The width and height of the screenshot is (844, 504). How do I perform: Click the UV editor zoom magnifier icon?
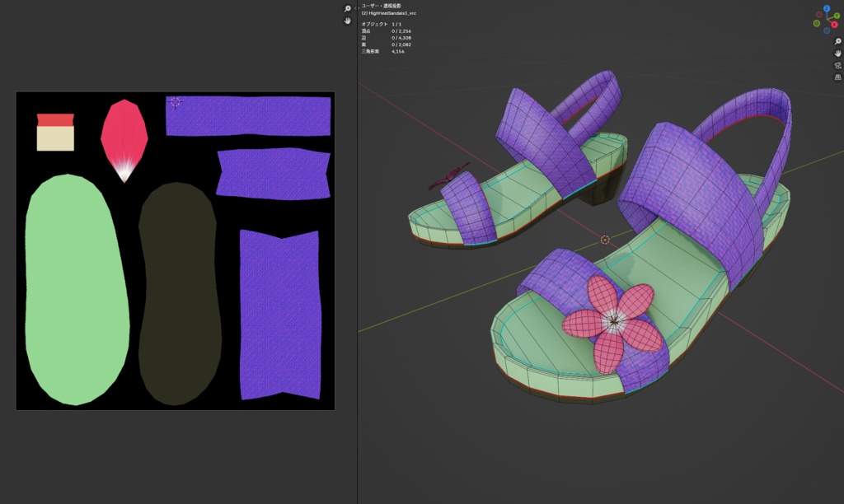coord(347,8)
